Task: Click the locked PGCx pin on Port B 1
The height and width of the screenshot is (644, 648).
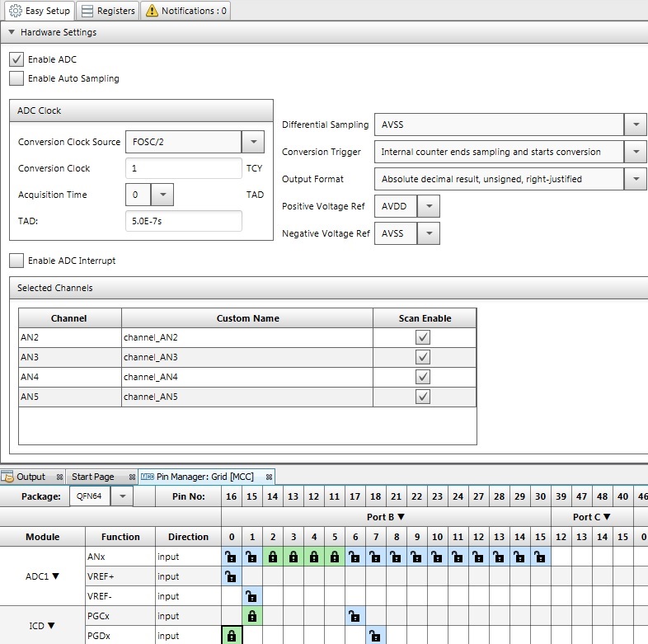Action: (252, 616)
